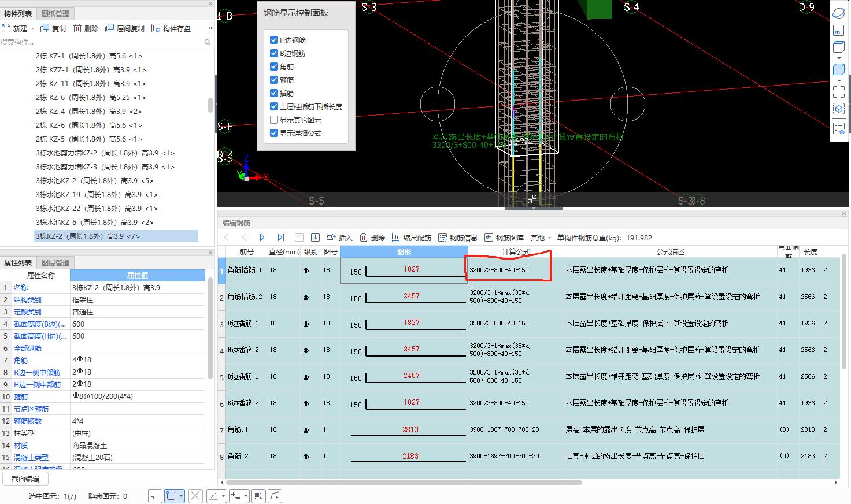Click 删除 in component list toolbar
The image size is (851, 504).
click(x=86, y=28)
